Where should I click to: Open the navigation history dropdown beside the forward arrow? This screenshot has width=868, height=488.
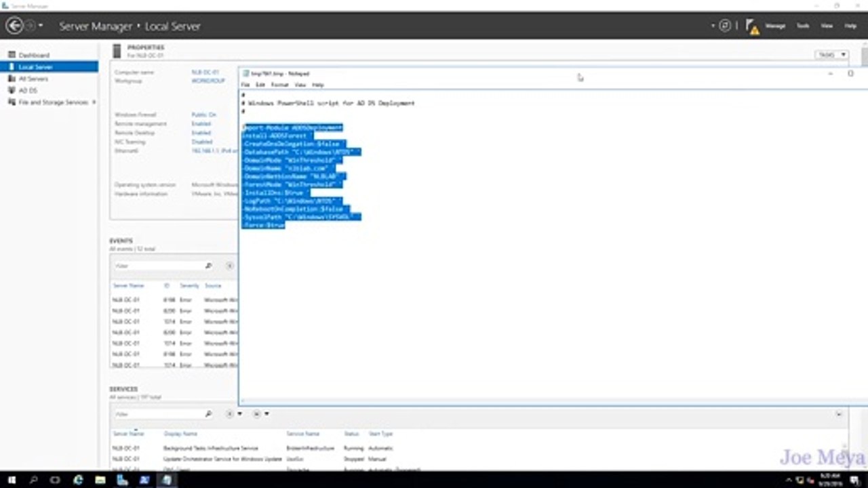(41, 26)
